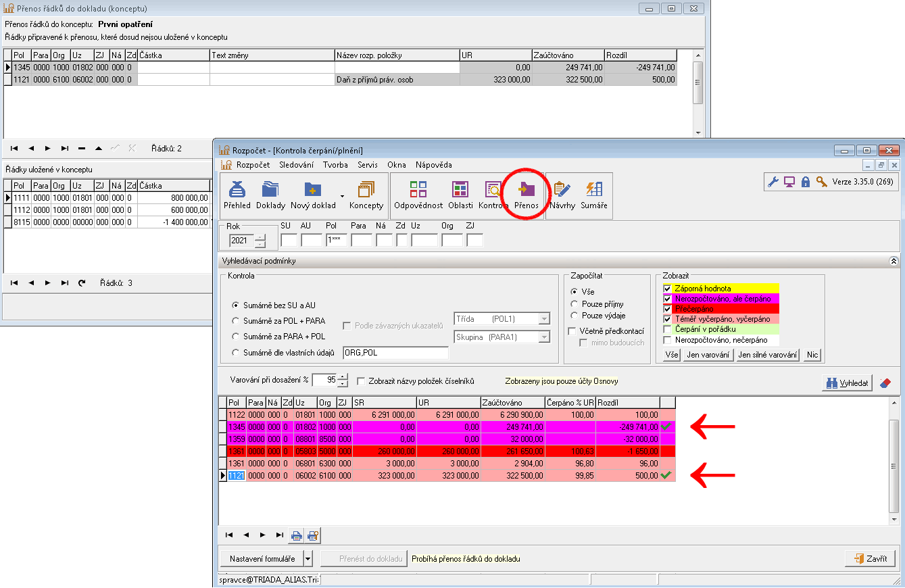Click the Vyhledat button

point(847,383)
